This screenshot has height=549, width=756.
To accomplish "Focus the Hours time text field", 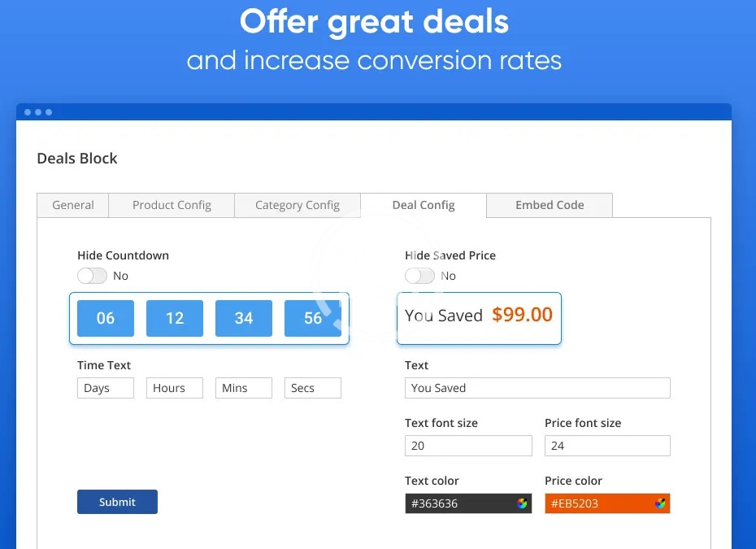I will point(175,388).
